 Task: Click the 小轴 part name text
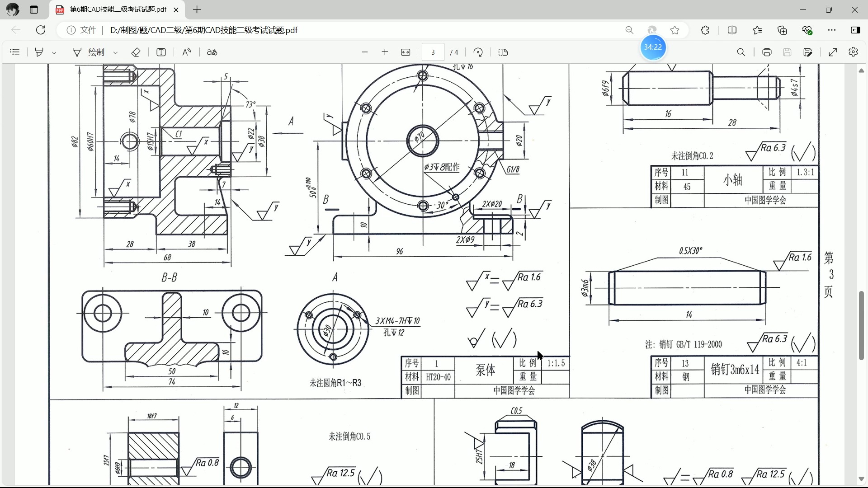pos(733,180)
